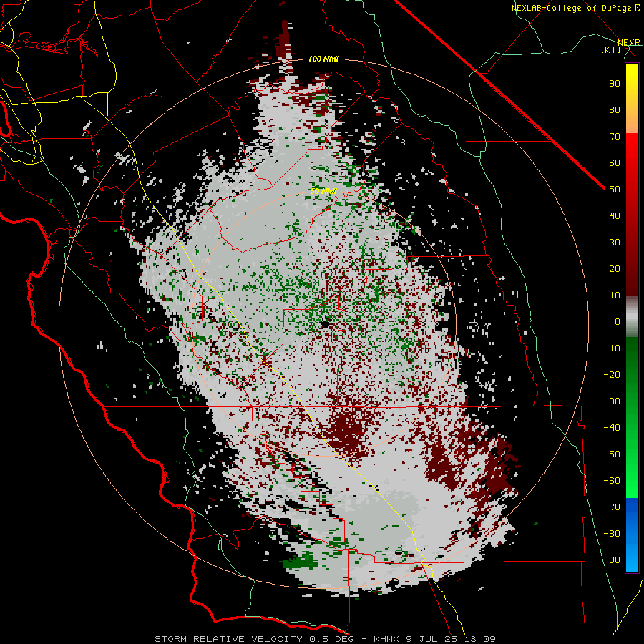This screenshot has width=644, height=644.
Task: Click the -50 value on the velocity scale
Action: tap(612, 454)
